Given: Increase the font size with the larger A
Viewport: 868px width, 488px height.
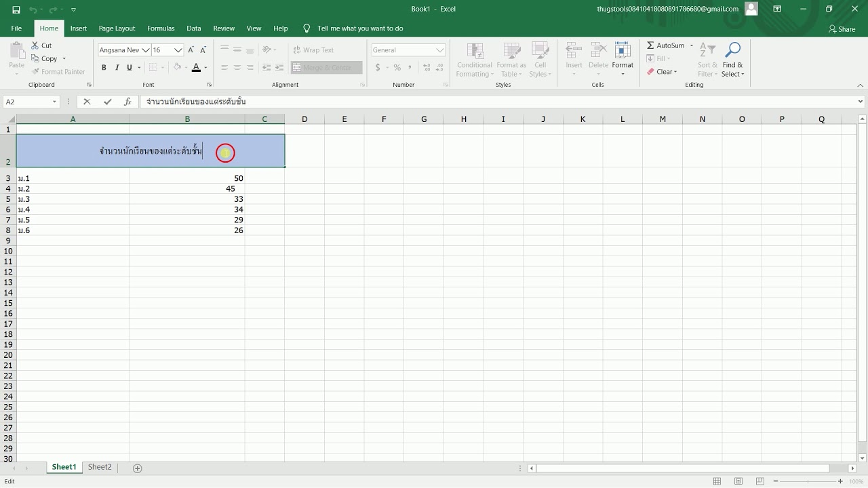Looking at the screenshot, I should point(191,50).
